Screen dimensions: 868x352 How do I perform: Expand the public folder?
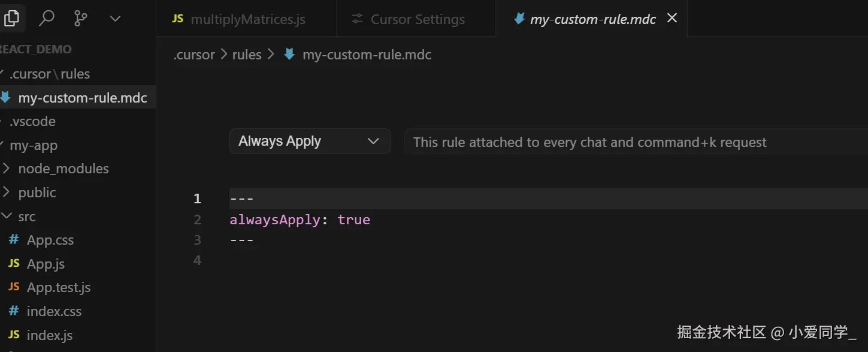[37, 192]
